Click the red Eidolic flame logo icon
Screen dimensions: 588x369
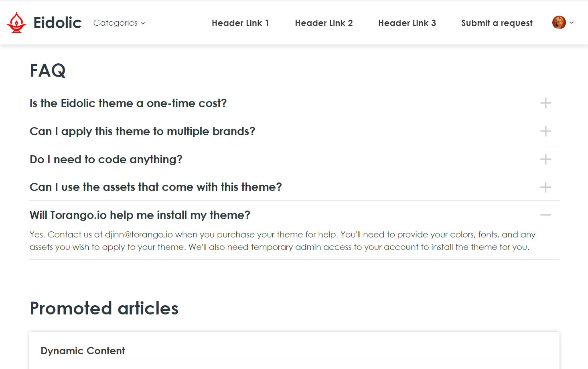pos(16,22)
